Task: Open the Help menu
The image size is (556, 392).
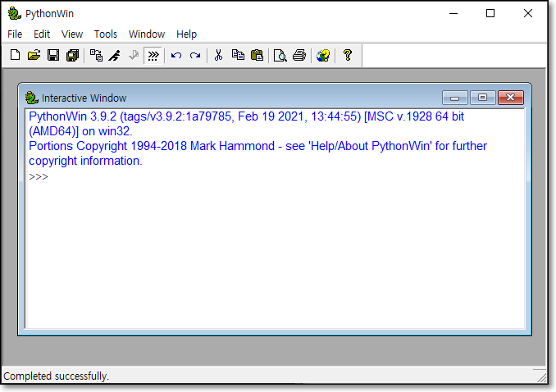Action: coord(186,34)
